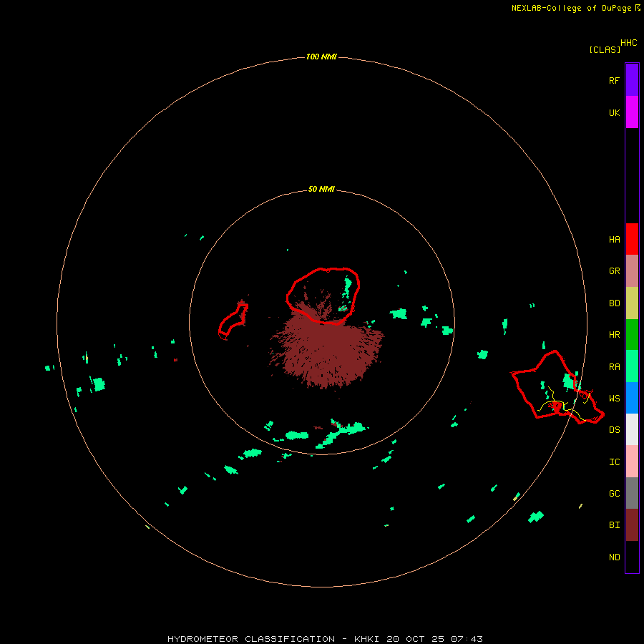
Task: Click the purple RF color swatch
Action: [x=632, y=80]
